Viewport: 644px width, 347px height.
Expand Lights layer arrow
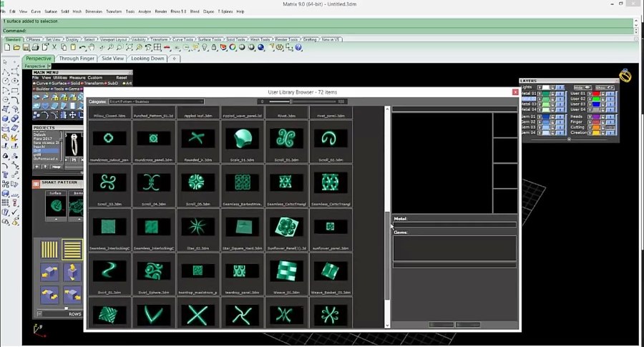pos(540,87)
